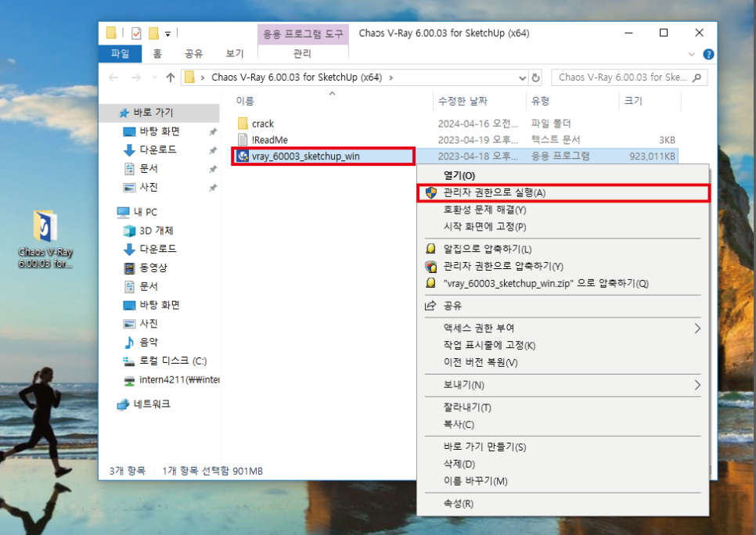Click the 음악 music note icon

129,343
